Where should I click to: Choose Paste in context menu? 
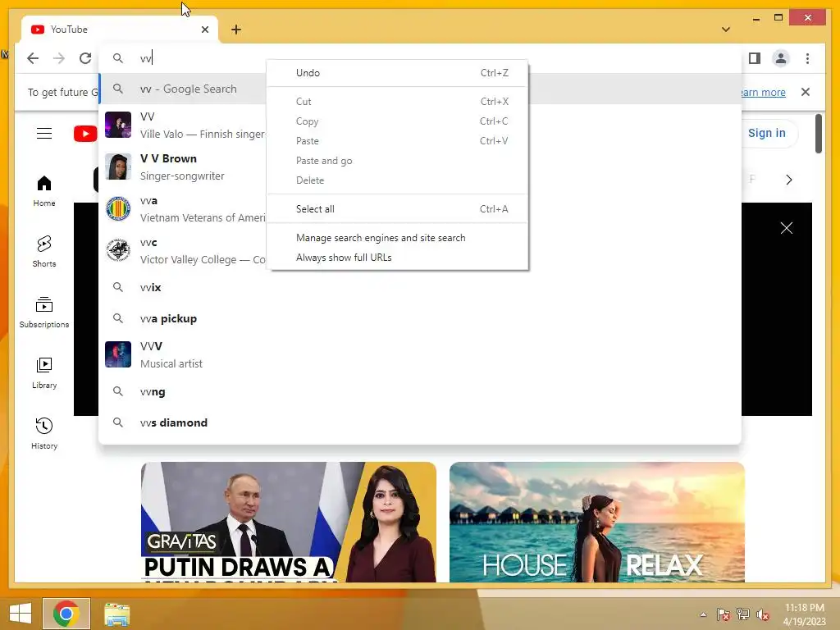click(x=398, y=141)
